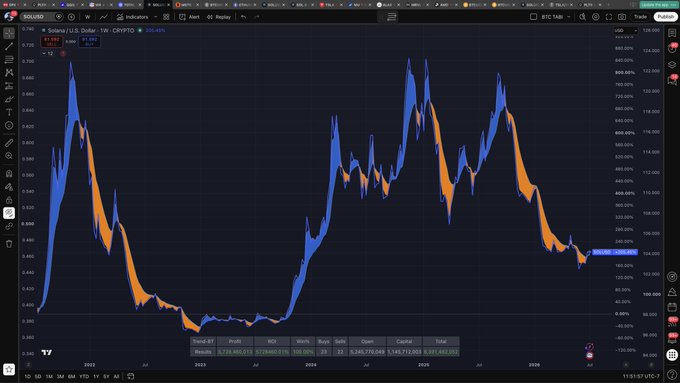The width and height of the screenshot is (680, 383).
Task: Select the ruler measure tool
Action: point(9,143)
